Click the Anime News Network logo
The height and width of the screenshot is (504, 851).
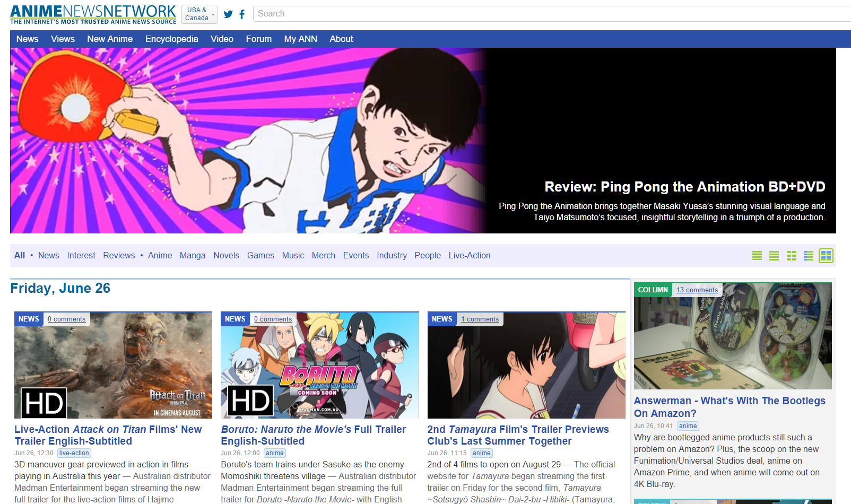[x=93, y=14]
